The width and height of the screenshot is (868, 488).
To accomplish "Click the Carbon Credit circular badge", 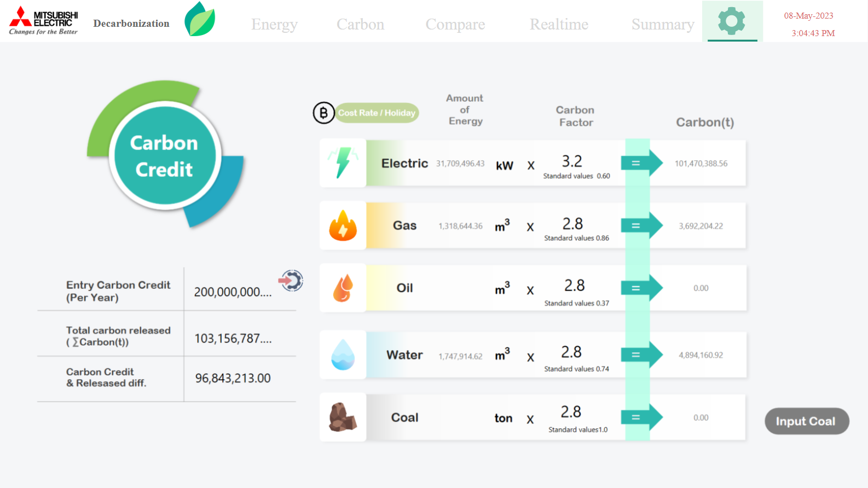I will (165, 156).
